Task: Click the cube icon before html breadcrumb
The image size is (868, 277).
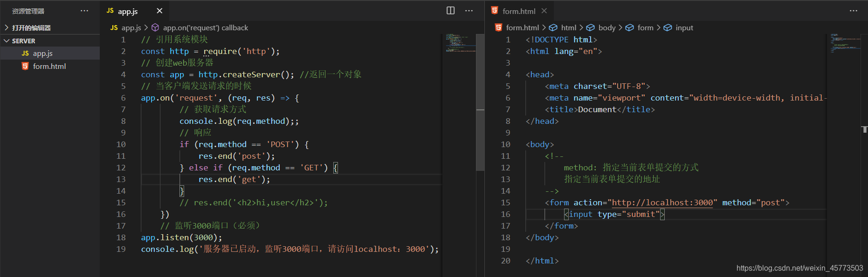Action: 553,28
